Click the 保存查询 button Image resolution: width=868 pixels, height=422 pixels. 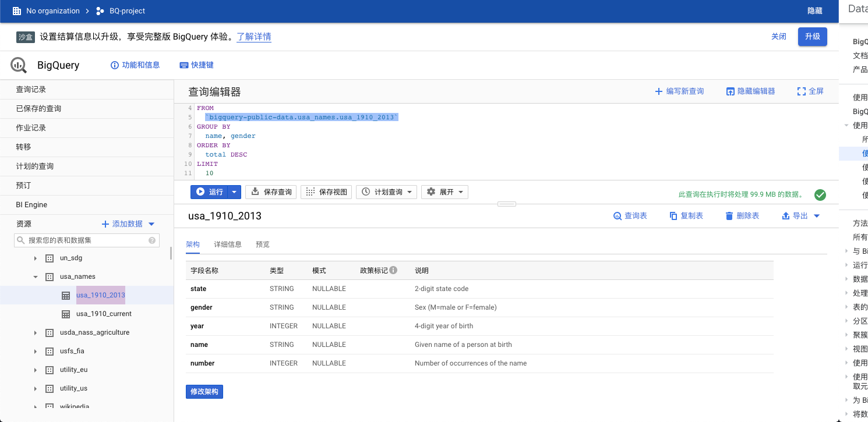click(x=271, y=192)
